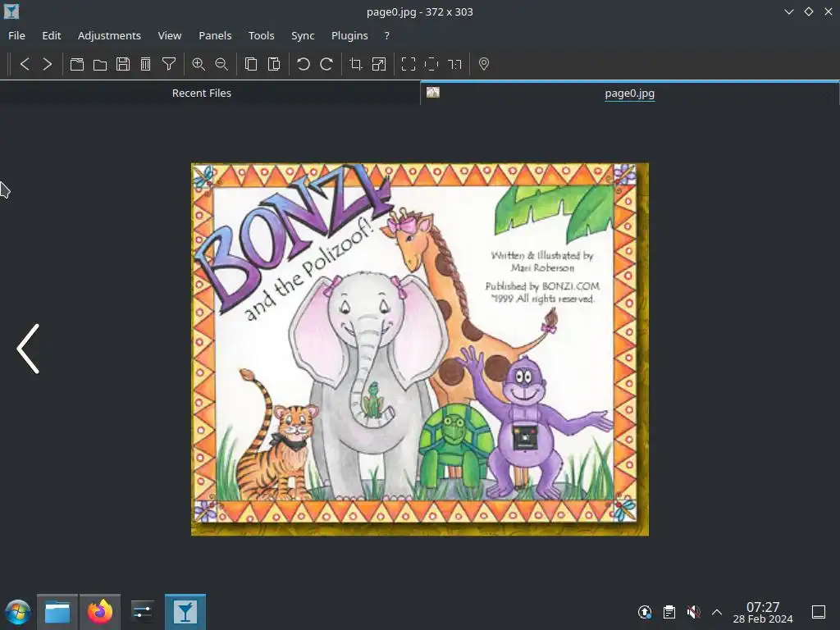This screenshot has height=630, width=840.
Task: Open the ? help menu
Action: pyautogui.click(x=387, y=35)
